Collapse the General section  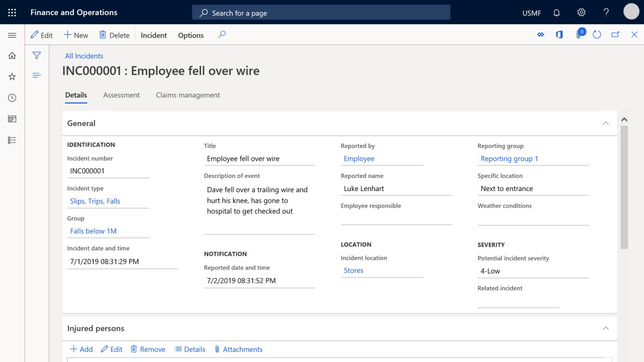[606, 123]
